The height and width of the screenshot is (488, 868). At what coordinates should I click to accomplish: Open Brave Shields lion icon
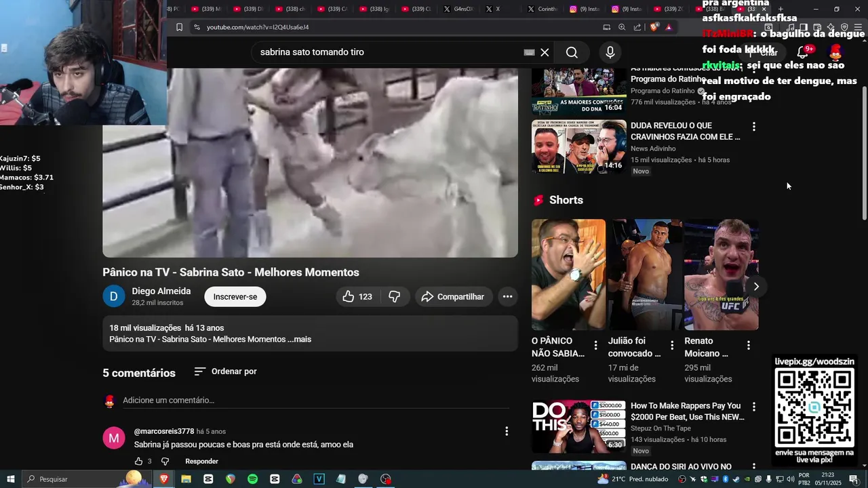coord(654,27)
